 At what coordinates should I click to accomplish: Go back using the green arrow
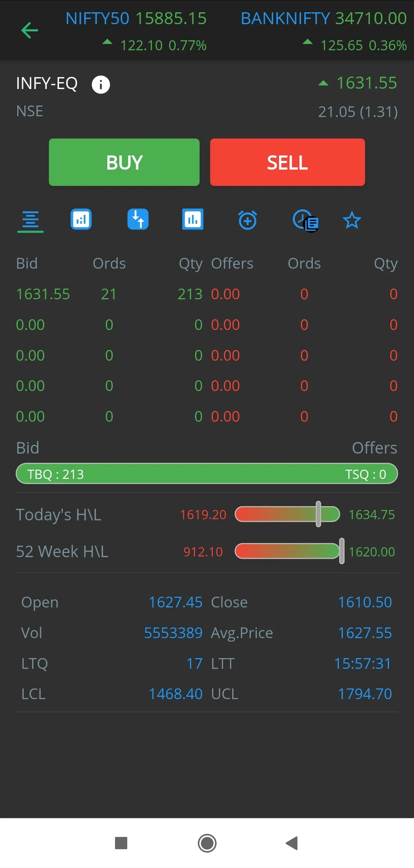[x=30, y=30]
